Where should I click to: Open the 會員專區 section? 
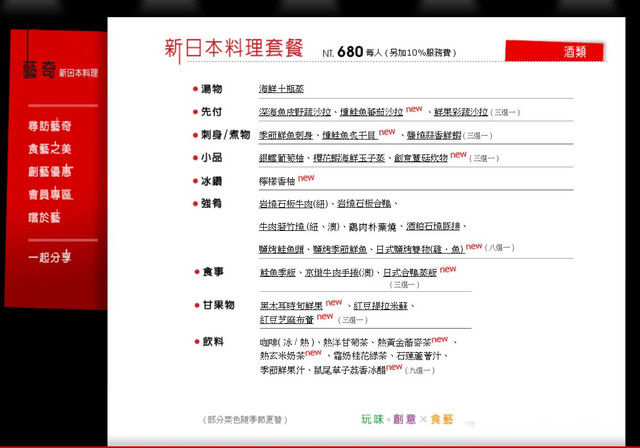[49, 194]
